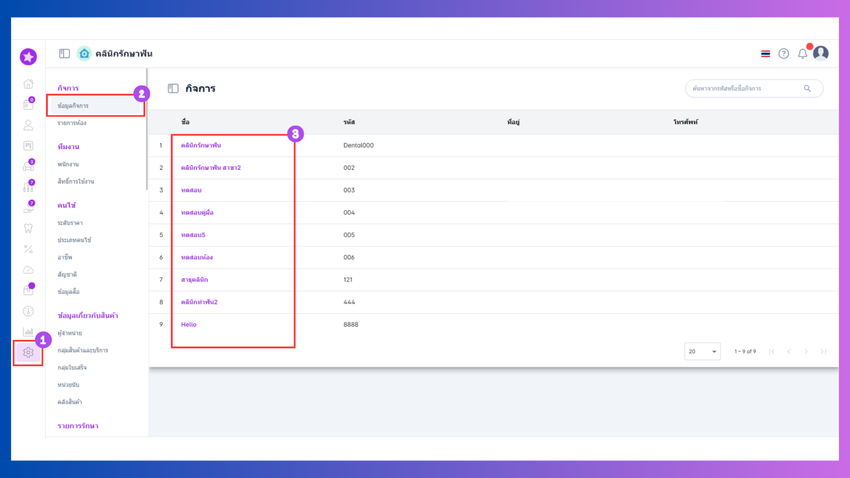Click the ข้อมูลเกี่ยวกับสินค้า section heading

pyautogui.click(x=88, y=315)
